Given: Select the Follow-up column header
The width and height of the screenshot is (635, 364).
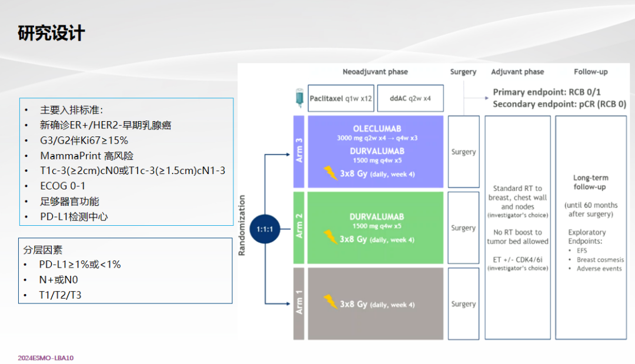Looking at the screenshot, I should (x=590, y=72).
